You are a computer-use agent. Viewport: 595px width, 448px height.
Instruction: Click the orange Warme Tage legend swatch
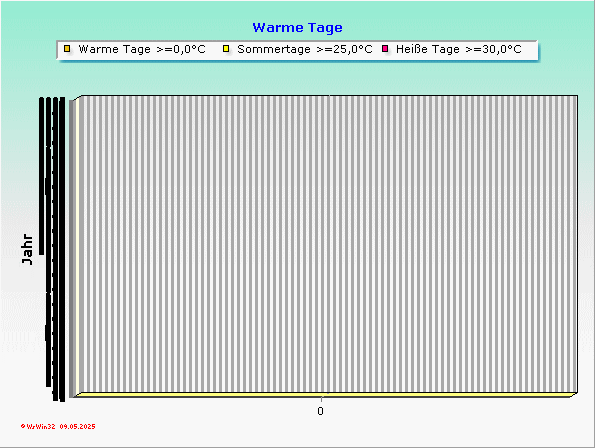point(67,49)
